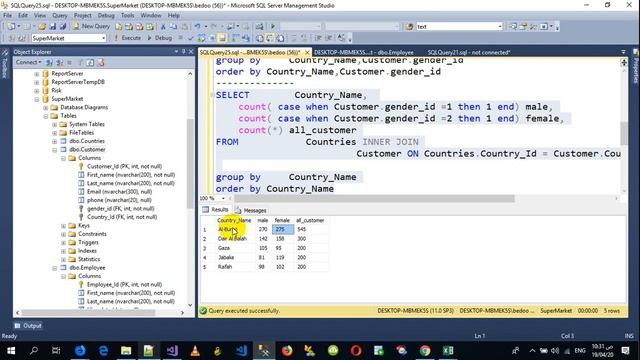Click the Object Explorer vertical scrollbar

[190, 163]
